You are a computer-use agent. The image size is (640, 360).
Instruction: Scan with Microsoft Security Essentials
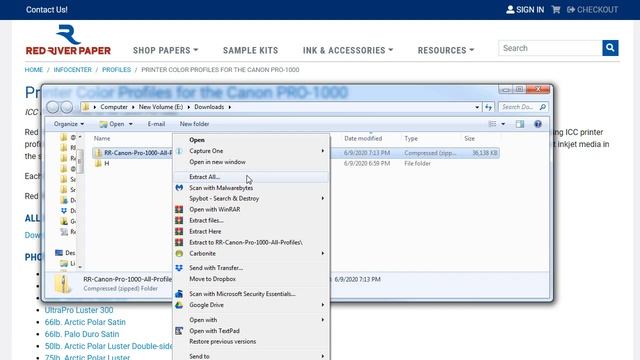click(251, 294)
